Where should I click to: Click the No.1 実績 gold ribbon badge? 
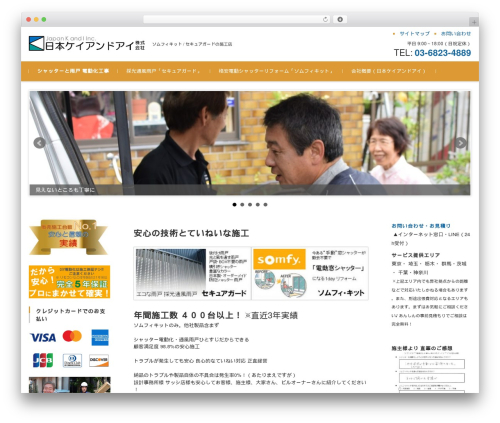tap(69, 237)
